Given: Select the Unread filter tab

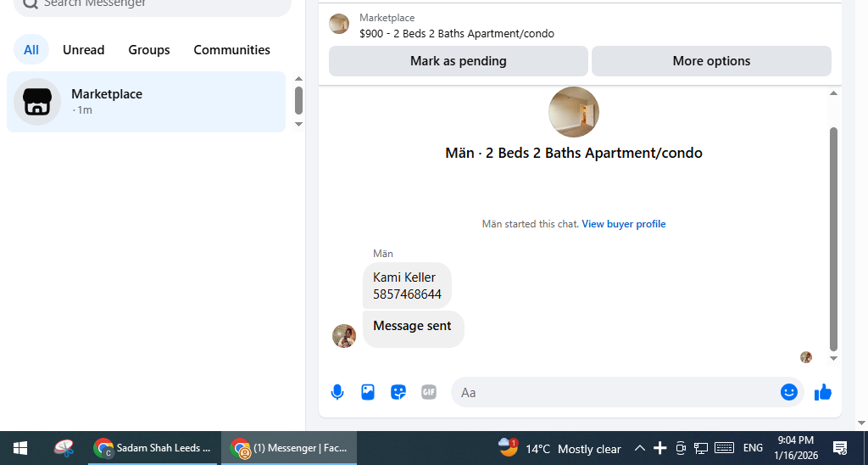Looking at the screenshot, I should (x=84, y=50).
